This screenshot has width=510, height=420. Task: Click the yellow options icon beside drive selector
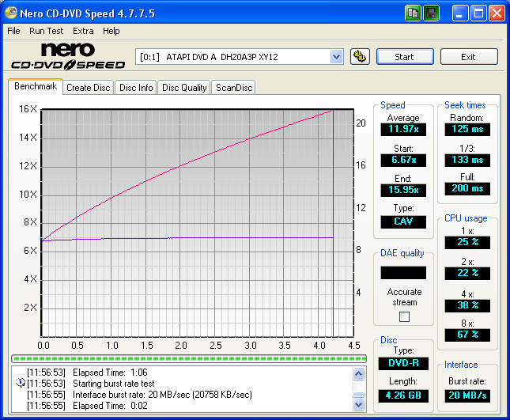(360, 56)
